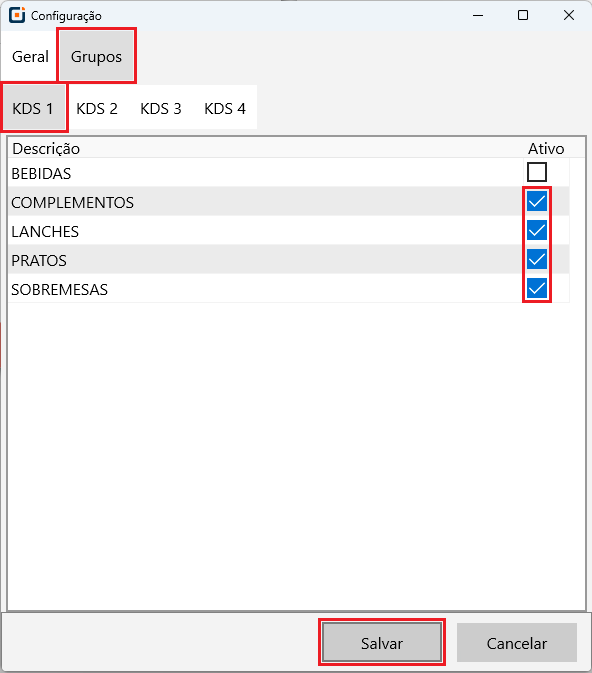Select the COMPLEMENTOS row text

[x=73, y=203]
